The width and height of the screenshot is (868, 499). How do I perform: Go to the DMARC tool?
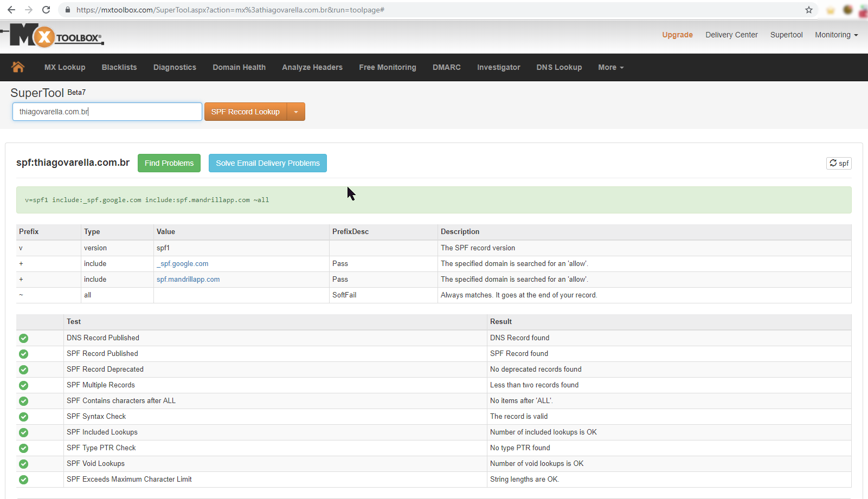(447, 67)
